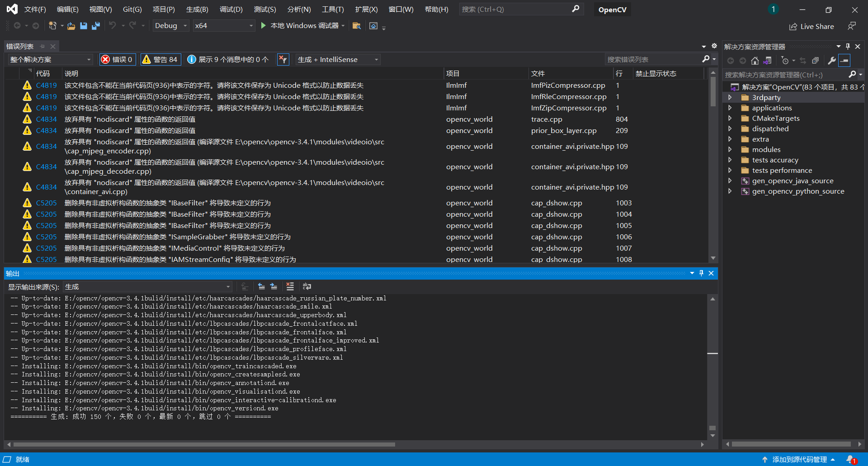The width and height of the screenshot is (868, 466).
Task: Click the Undo icon on the toolbar
Action: click(x=113, y=25)
